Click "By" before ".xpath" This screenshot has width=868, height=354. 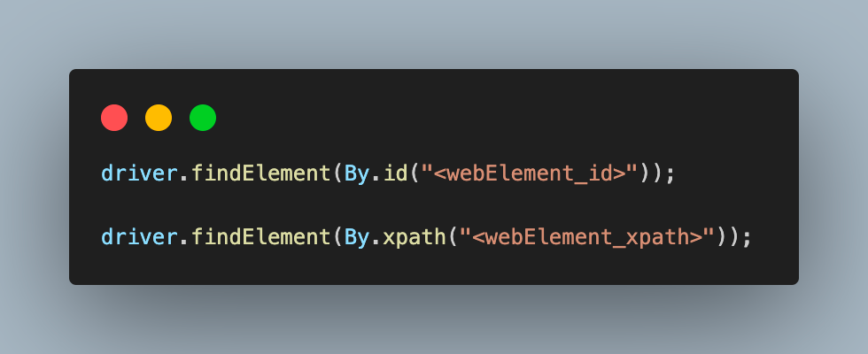click(357, 238)
